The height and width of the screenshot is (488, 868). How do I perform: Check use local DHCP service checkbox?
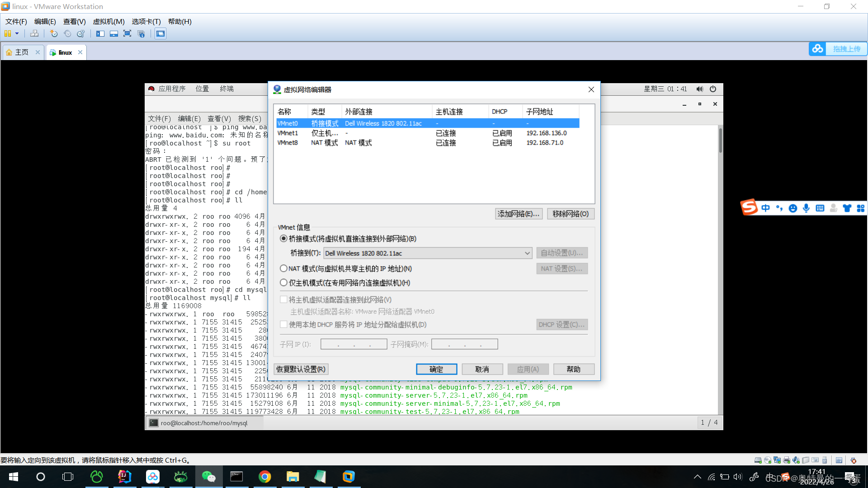click(283, 324)
